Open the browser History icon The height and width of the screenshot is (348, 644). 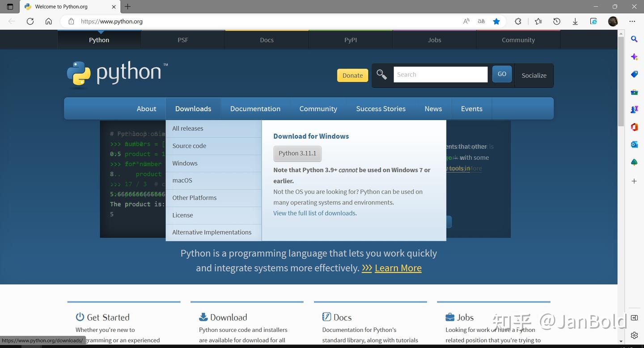coord(557,21)
